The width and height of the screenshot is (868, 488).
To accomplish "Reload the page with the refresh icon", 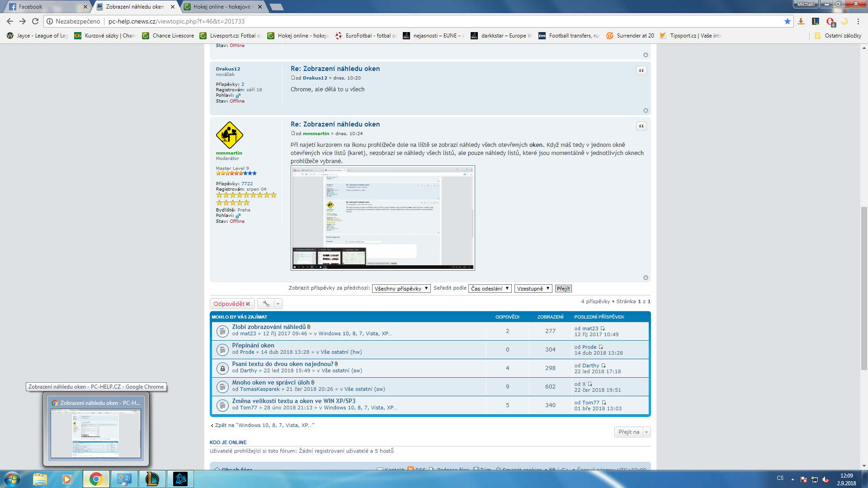I will point(35,21).
